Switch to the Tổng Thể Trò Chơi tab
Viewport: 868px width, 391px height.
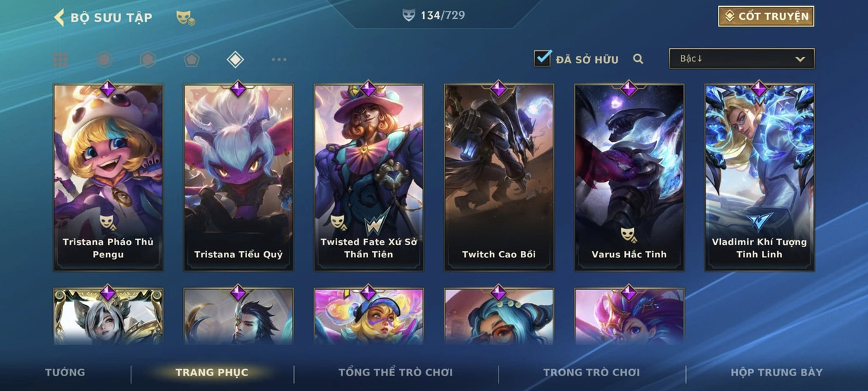[x=395, y=372]
